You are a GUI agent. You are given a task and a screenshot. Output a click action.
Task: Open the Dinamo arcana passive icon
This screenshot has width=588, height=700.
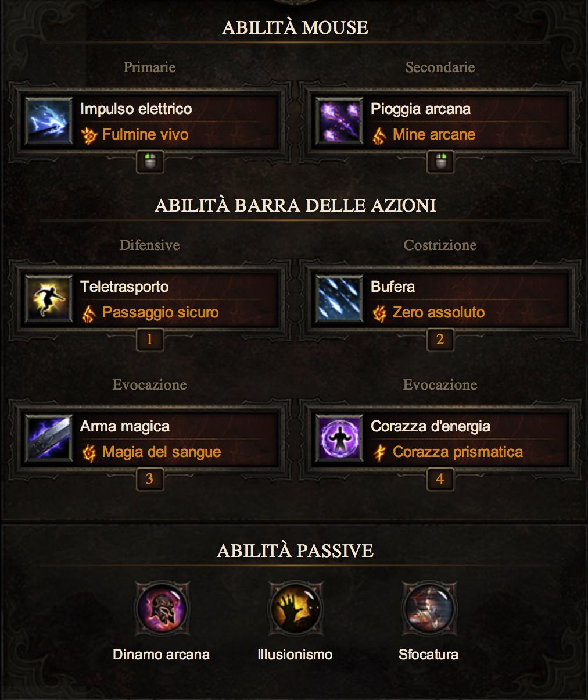click(161, 609)
